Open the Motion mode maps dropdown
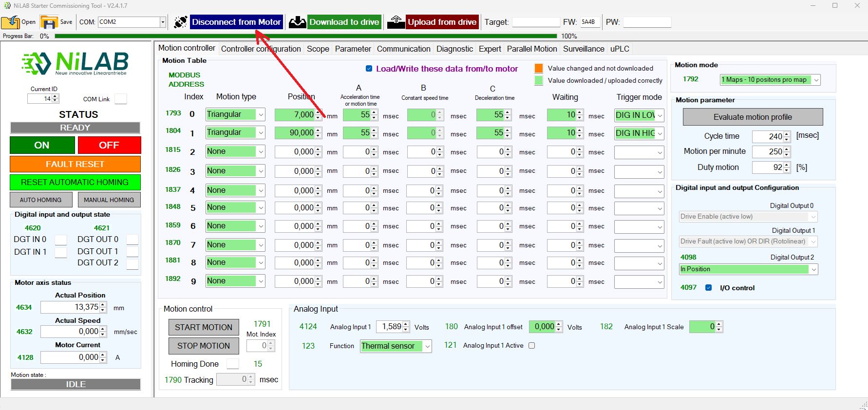 tap(816, 80)
